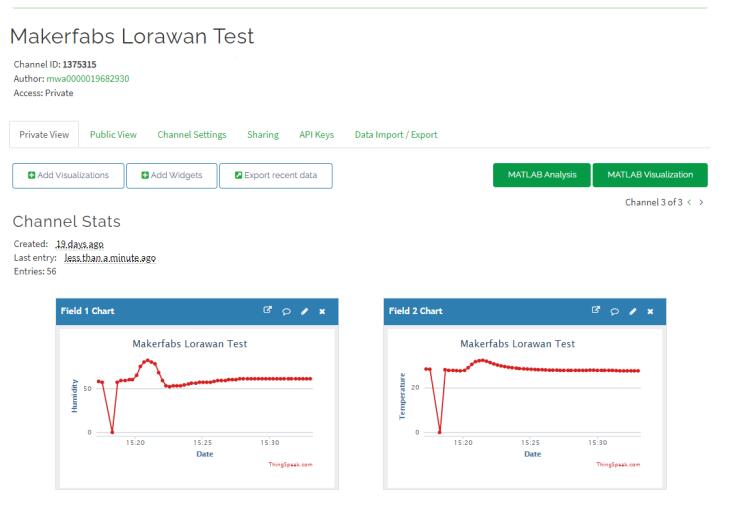Click Channel ID 1375315 text
This screenshot has width=743, height=509.
click(x=55, y=64)
